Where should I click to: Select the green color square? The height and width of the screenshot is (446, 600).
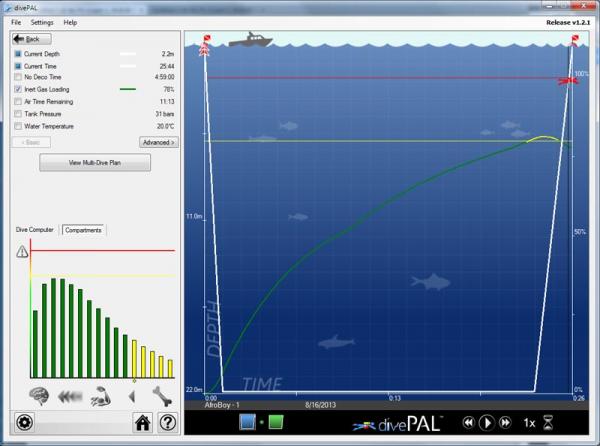(276, 422)
